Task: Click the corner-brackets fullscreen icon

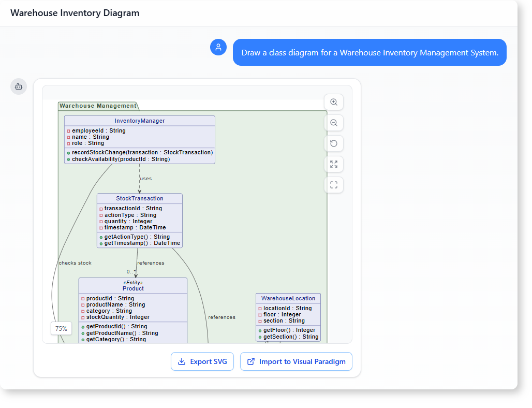Action: tap(334, 185)
